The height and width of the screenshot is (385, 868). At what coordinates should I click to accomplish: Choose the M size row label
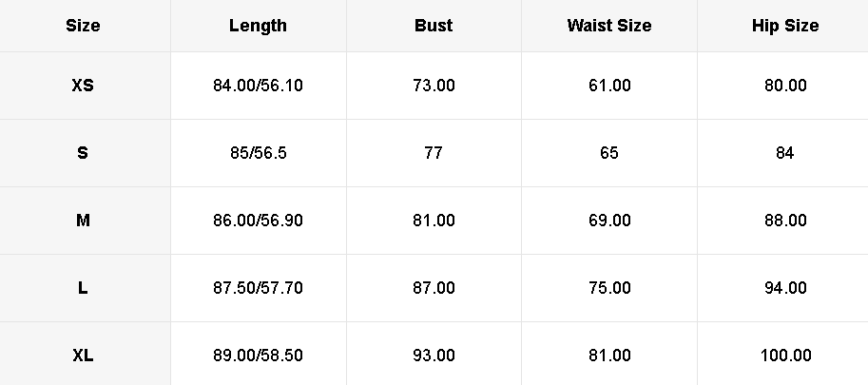click(x=83, y=221)
